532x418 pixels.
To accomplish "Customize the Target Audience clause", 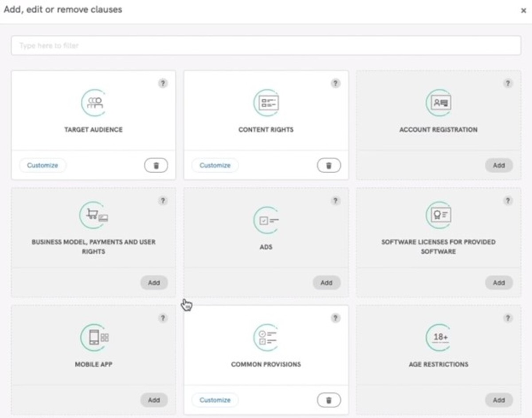I will [x=43, y=166].
